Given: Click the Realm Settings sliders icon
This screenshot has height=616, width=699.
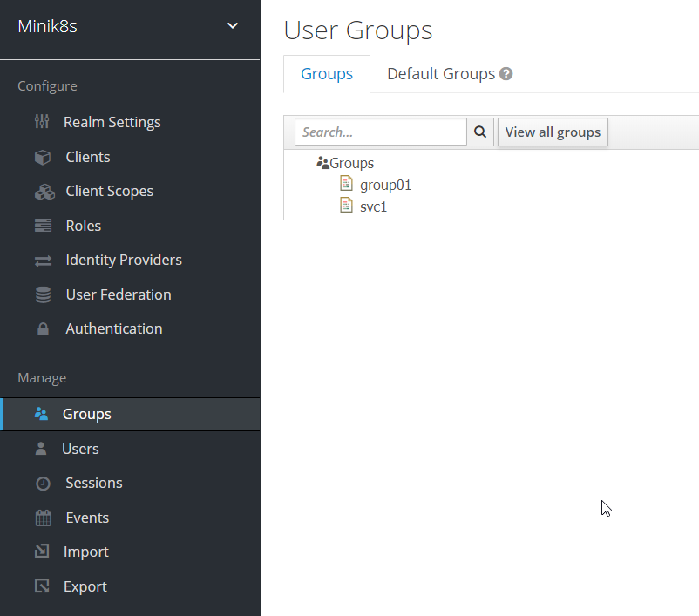Looking at the screenshot, I should [42, 121].
